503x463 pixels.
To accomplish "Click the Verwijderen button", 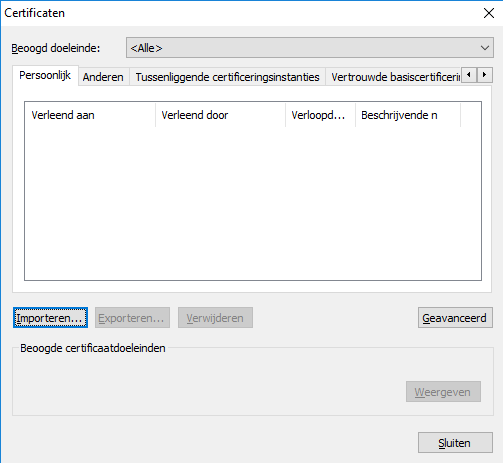I will 215,318.
